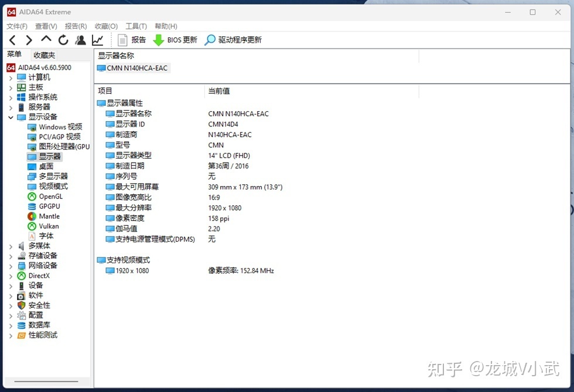Click the 软件 software icon
Screen dimensions: 574x392
(22, 295)
